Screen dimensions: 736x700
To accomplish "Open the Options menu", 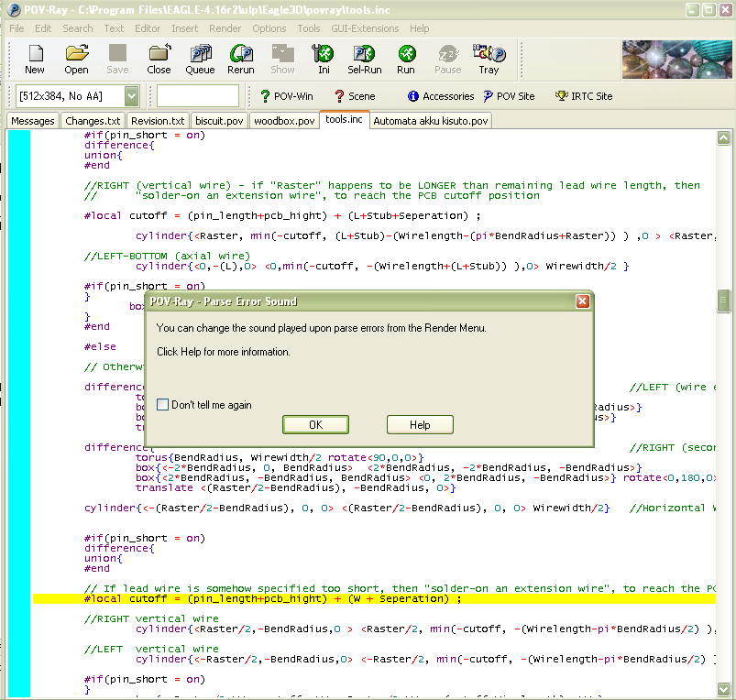I will [x=269, y=28].
